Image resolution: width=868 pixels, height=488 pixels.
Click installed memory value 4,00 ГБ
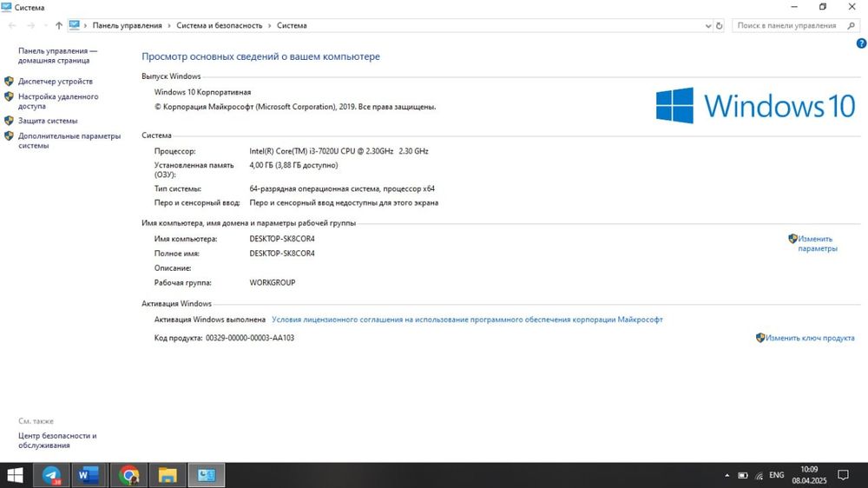[293, 165]
